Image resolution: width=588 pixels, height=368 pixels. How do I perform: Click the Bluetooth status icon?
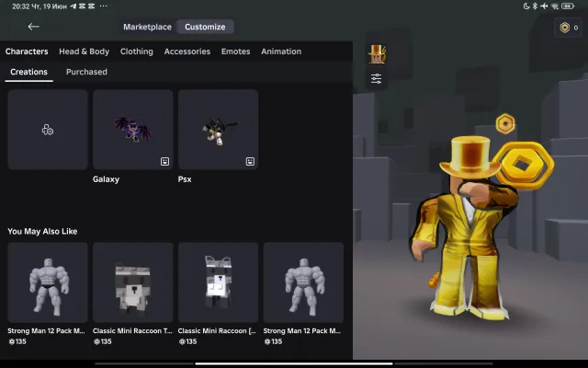[535, 6]
